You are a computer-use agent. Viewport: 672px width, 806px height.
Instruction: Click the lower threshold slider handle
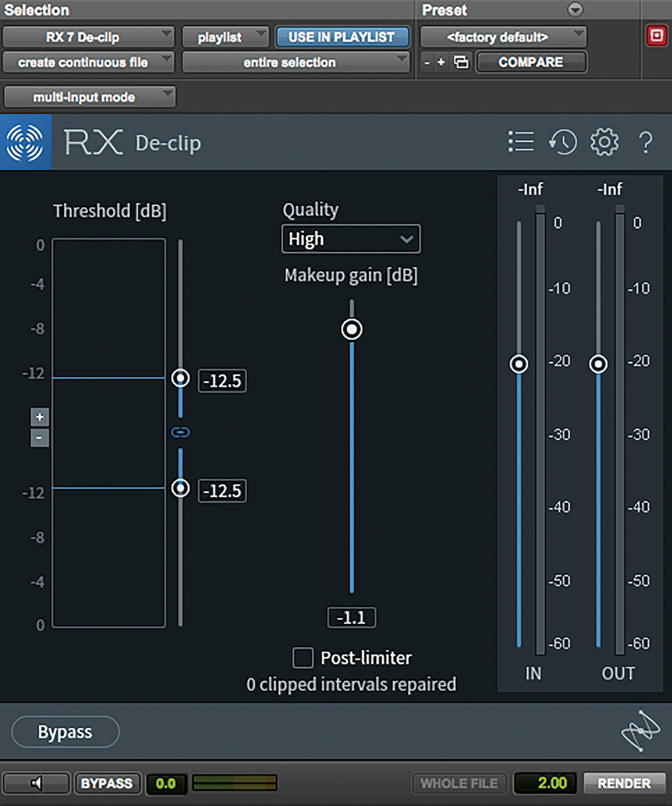181,488
